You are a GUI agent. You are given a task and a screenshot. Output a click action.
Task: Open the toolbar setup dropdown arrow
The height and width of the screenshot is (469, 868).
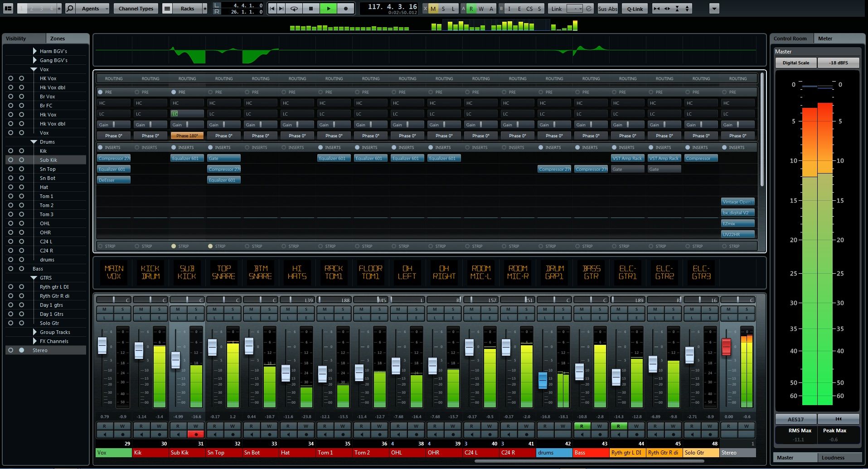click(714, 9)
